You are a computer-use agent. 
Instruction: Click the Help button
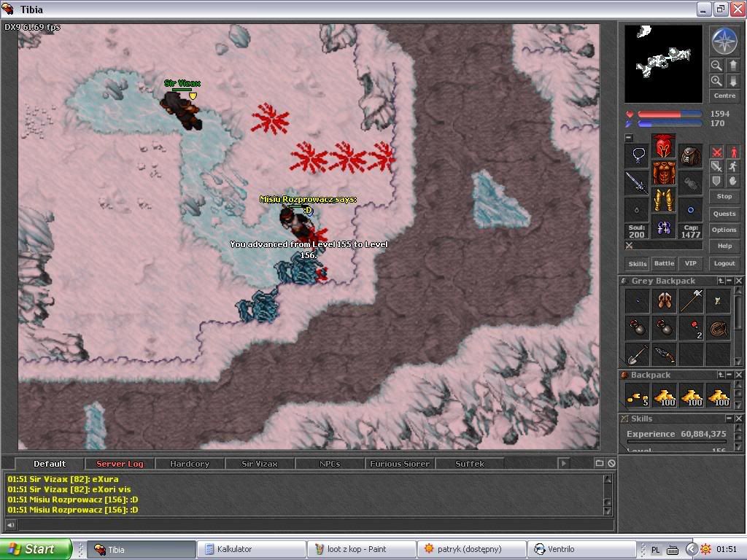coord(724,246)
